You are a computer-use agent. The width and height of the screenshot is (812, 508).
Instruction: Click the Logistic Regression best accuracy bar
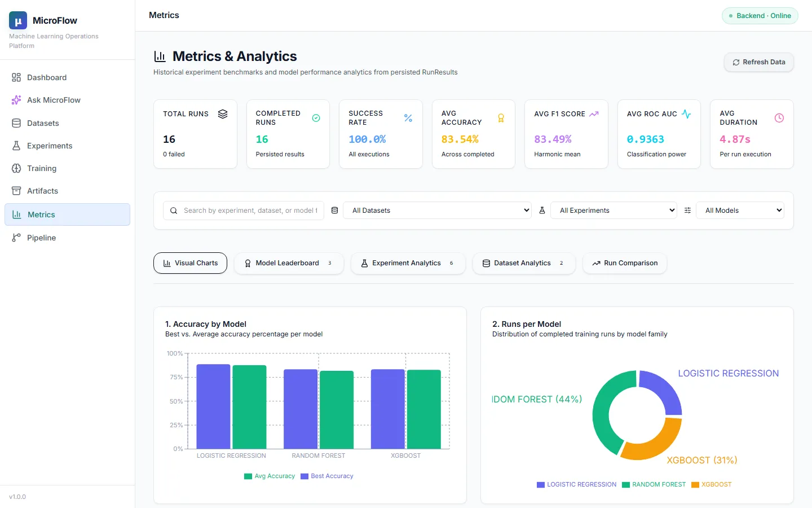click(213, 406)
